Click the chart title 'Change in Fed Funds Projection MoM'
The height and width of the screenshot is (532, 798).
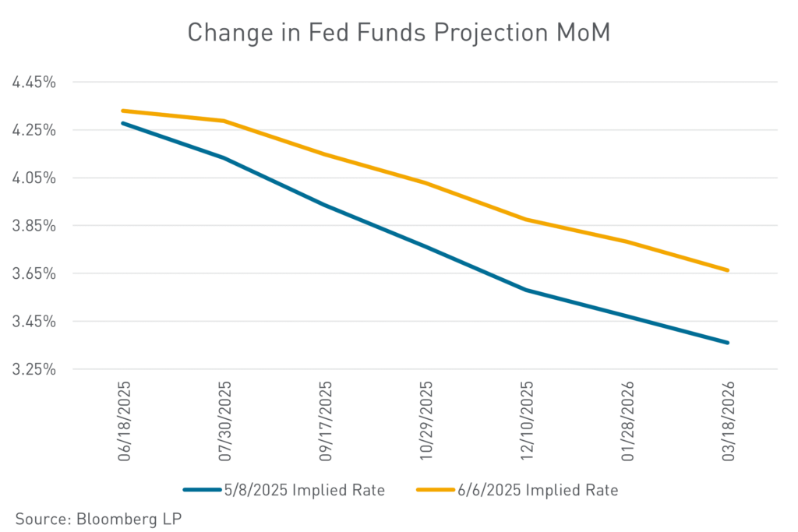tap(398, 33)
